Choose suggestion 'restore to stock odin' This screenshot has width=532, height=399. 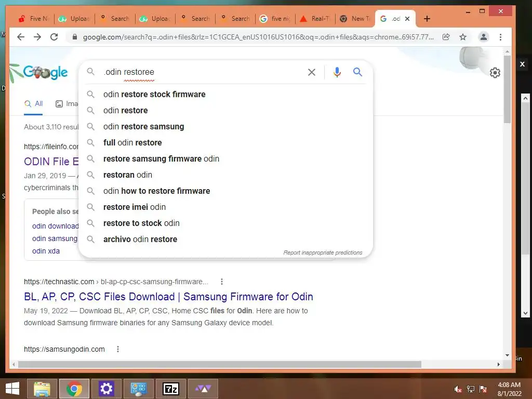pyautogui.click(x=225, y=223)
